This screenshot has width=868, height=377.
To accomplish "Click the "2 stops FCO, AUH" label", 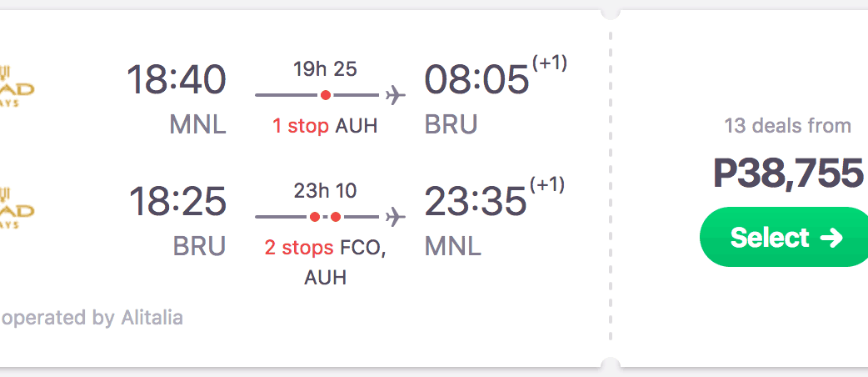I will [325, 261].
